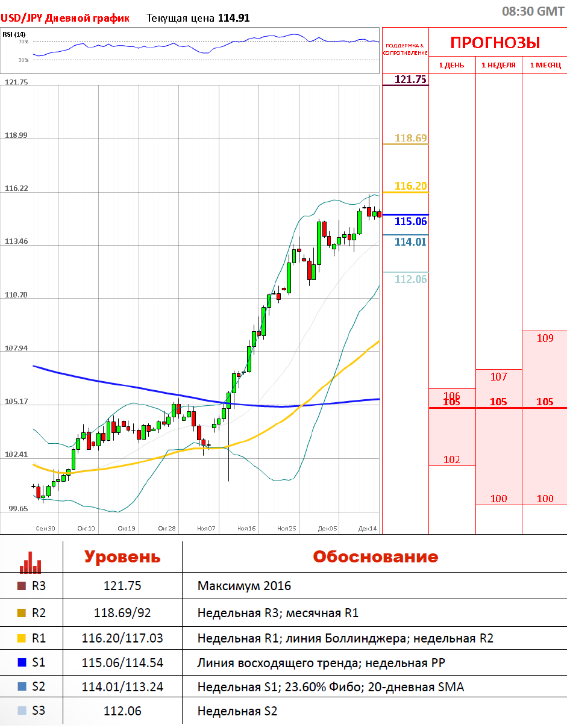The image size is (567, 728).
Task: Click the Уровень table column header
Action: pos(122,556)
